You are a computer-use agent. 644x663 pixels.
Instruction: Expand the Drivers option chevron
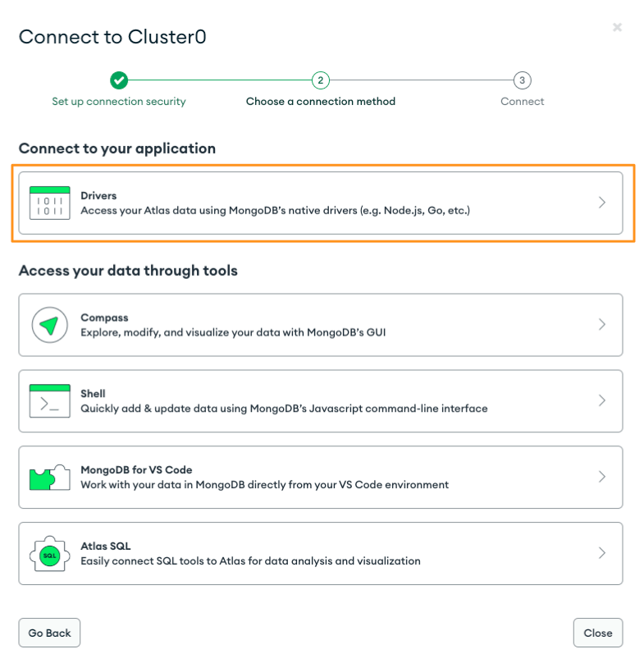[x=602, y=203]
